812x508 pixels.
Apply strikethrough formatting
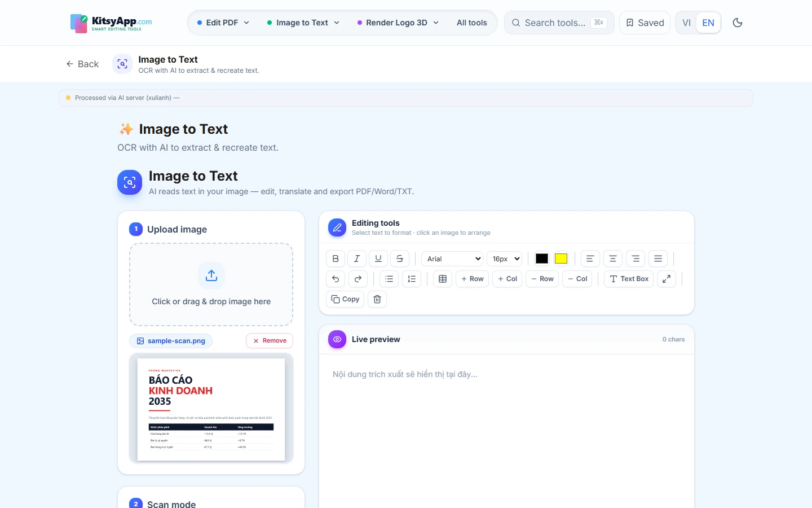tap(400, 259)
